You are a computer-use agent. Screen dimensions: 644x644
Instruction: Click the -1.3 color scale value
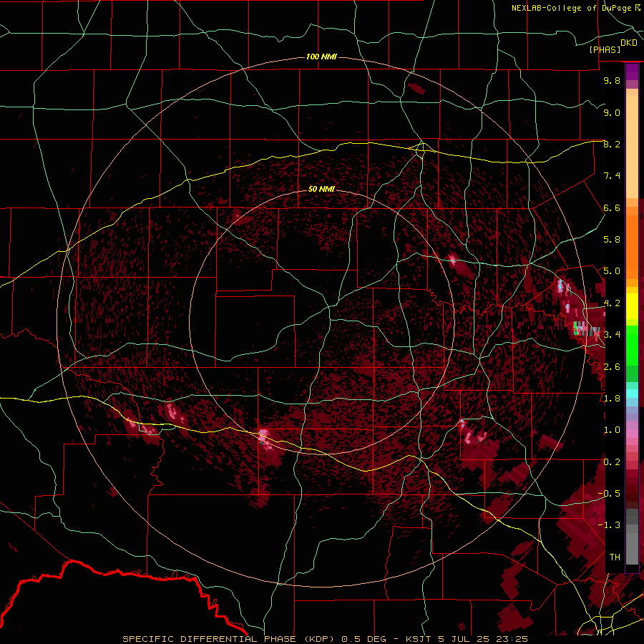point(609,525)
